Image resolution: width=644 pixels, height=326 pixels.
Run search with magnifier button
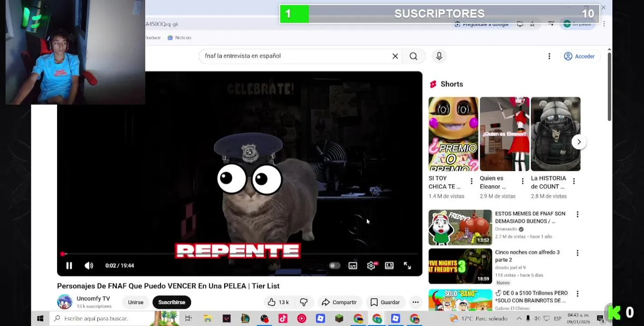coord(413,56)
